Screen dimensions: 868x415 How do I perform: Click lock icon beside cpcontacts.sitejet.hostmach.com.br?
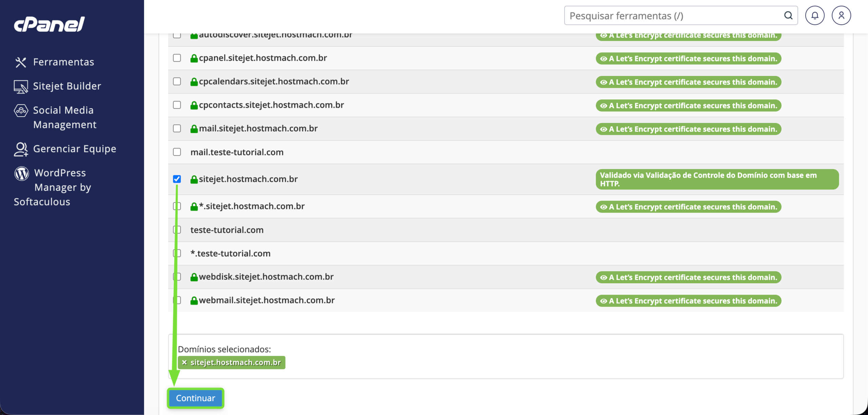pos(194,105)
